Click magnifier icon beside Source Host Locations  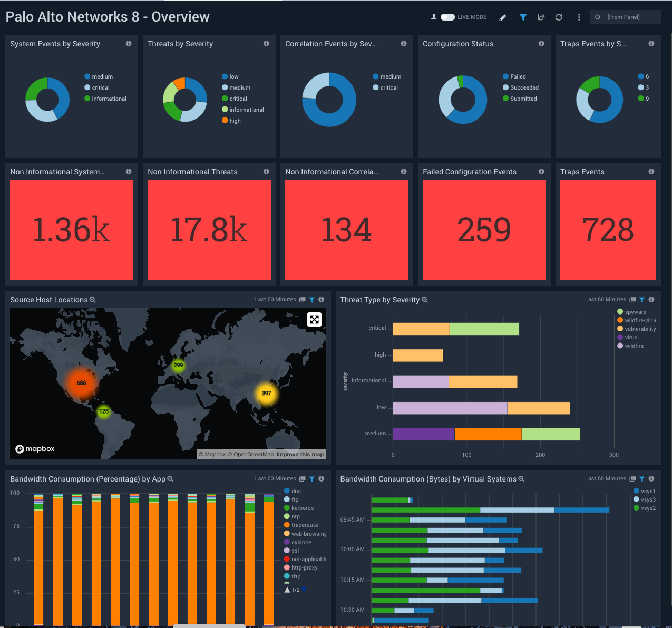click(x=93, y=300)
